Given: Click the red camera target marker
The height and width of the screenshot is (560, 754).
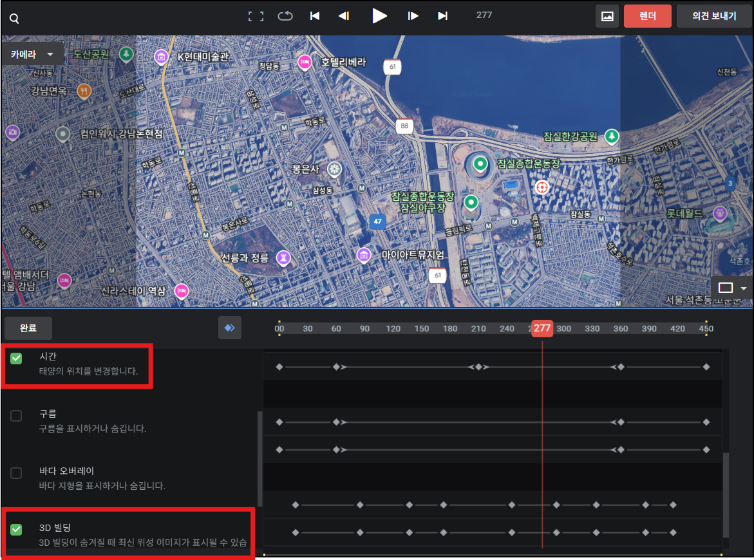Looking at the screenshot, I should 542,187.
